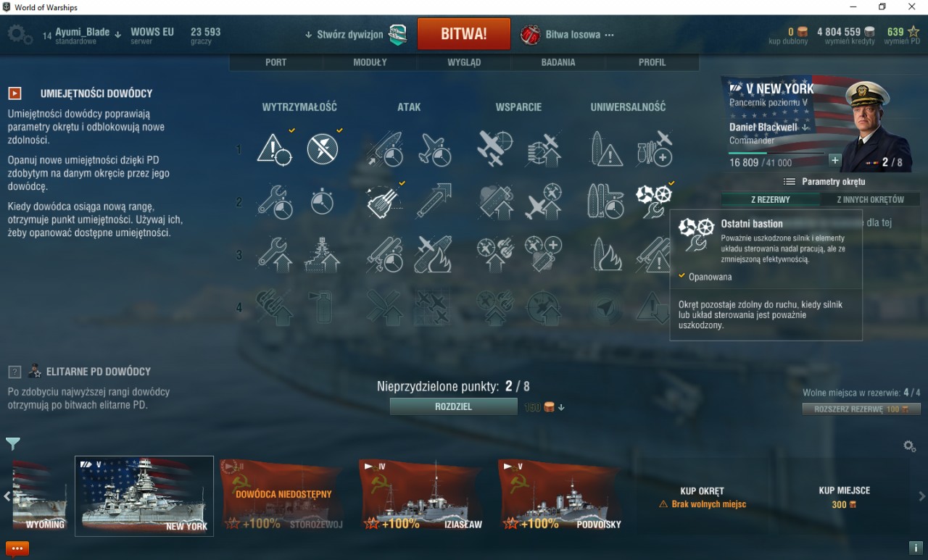Expand the Parametry okrętu panel
928x560 pixels.
point(824,182)
